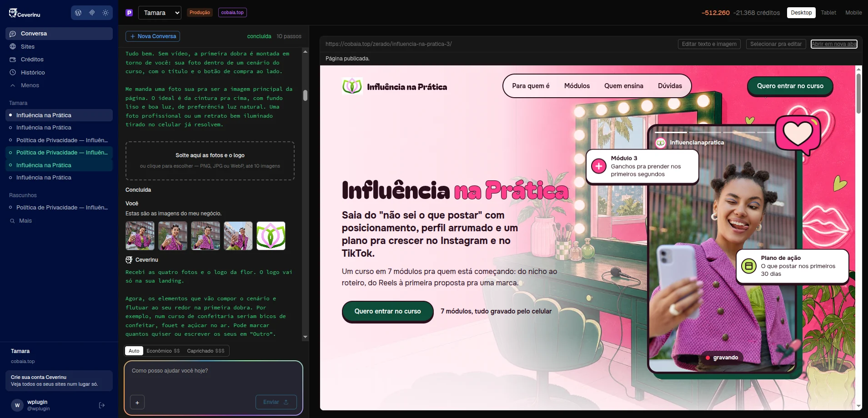
Task: Click the preview page scrollbar thumb
Action: pos(858,93)
